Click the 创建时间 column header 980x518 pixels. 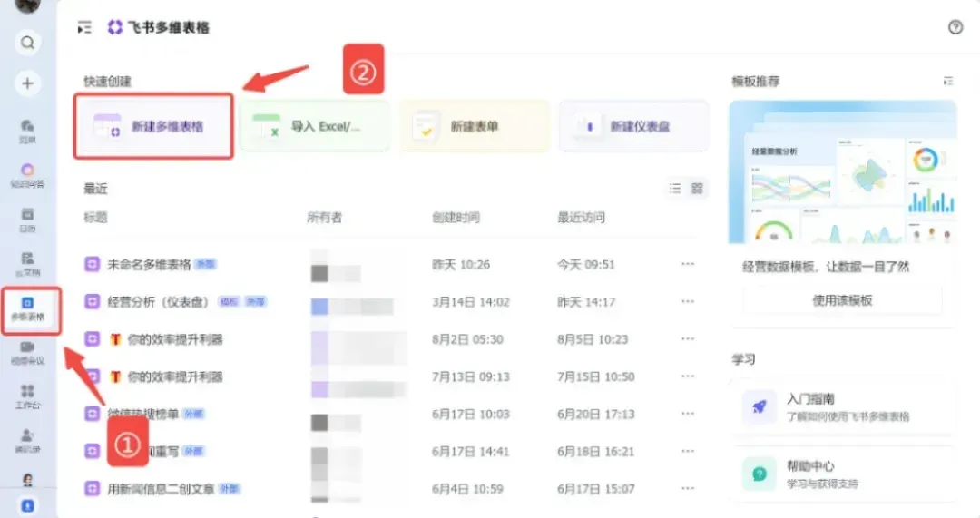456,218
